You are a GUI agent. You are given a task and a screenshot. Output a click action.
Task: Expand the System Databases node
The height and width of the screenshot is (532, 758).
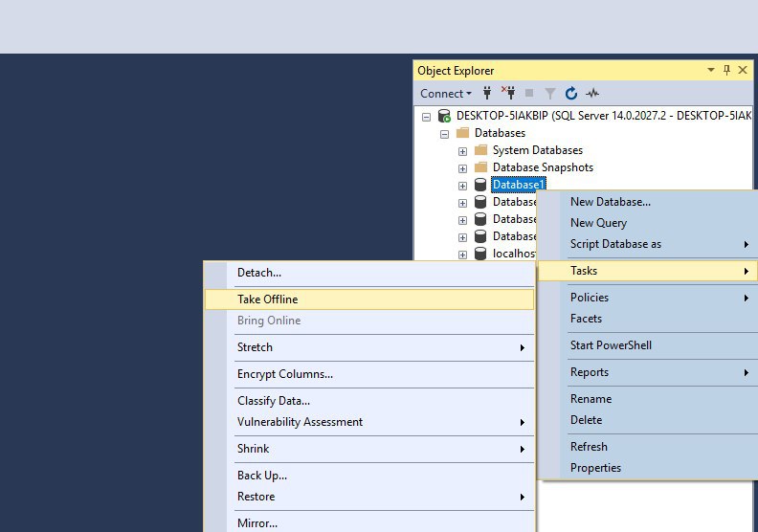point(462,151)
